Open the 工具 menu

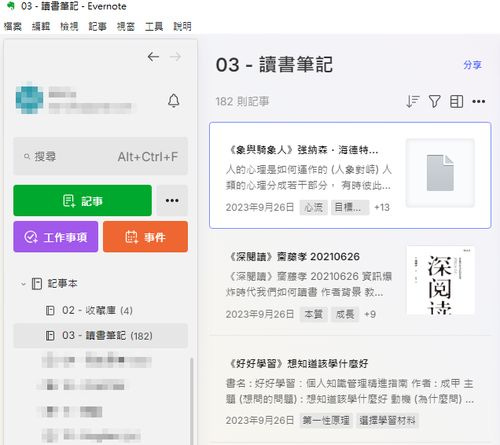[154, 26]
